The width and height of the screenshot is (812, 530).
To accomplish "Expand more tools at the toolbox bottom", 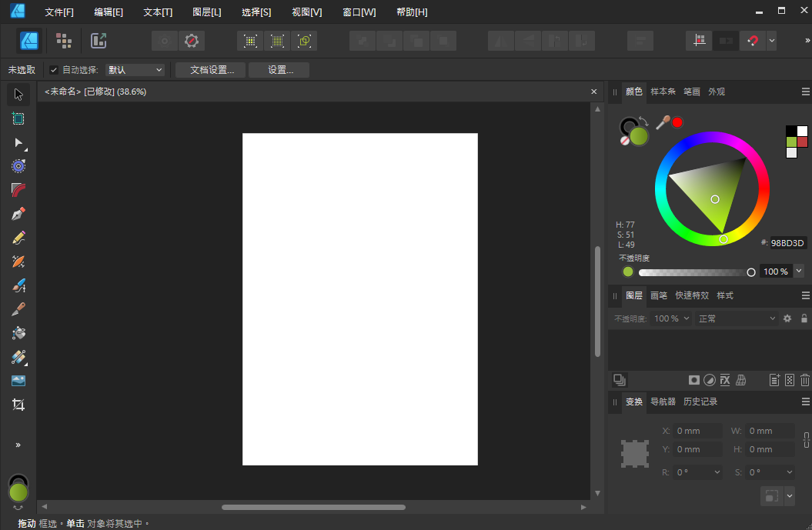I will [18, 445].
